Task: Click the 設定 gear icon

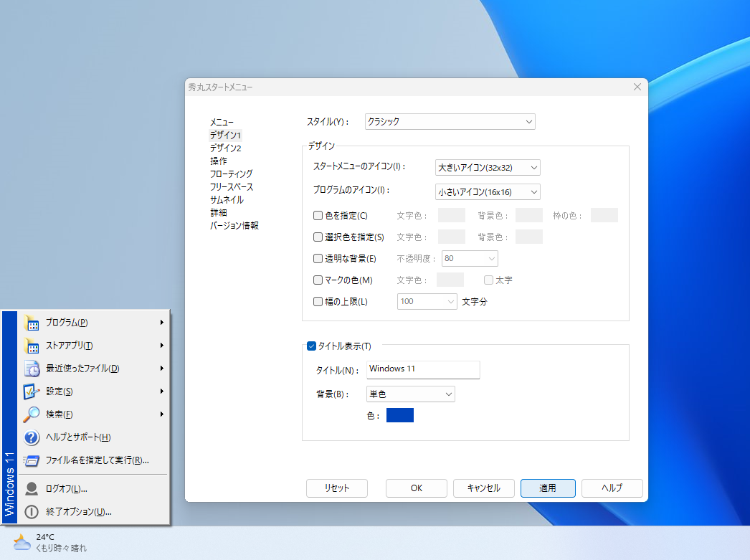Action: [x=32, y=391]
